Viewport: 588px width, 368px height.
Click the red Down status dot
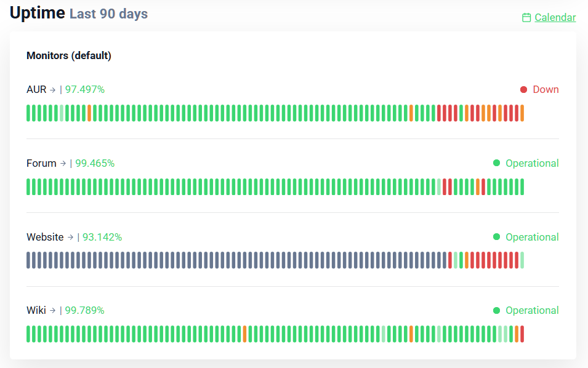[524, 90]
